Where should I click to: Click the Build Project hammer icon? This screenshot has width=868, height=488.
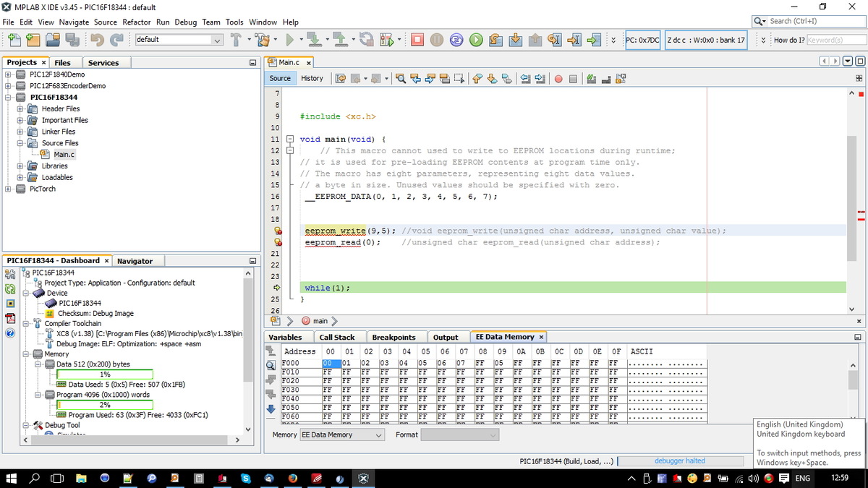click(x=236, y=40)
